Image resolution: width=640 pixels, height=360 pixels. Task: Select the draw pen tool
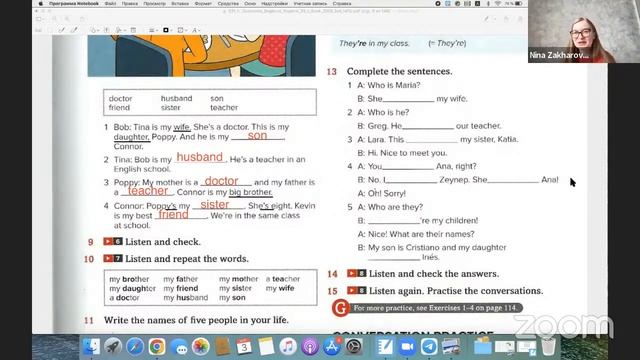74,30
